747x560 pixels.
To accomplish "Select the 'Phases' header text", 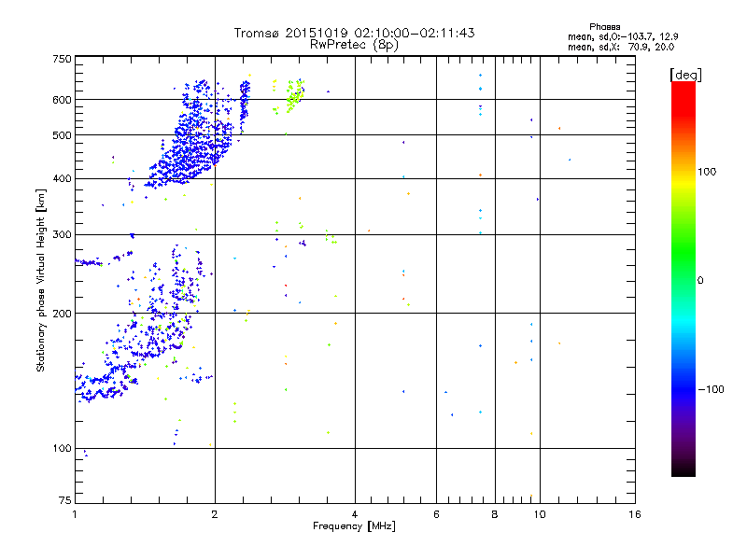I will (x=604, y=27).
